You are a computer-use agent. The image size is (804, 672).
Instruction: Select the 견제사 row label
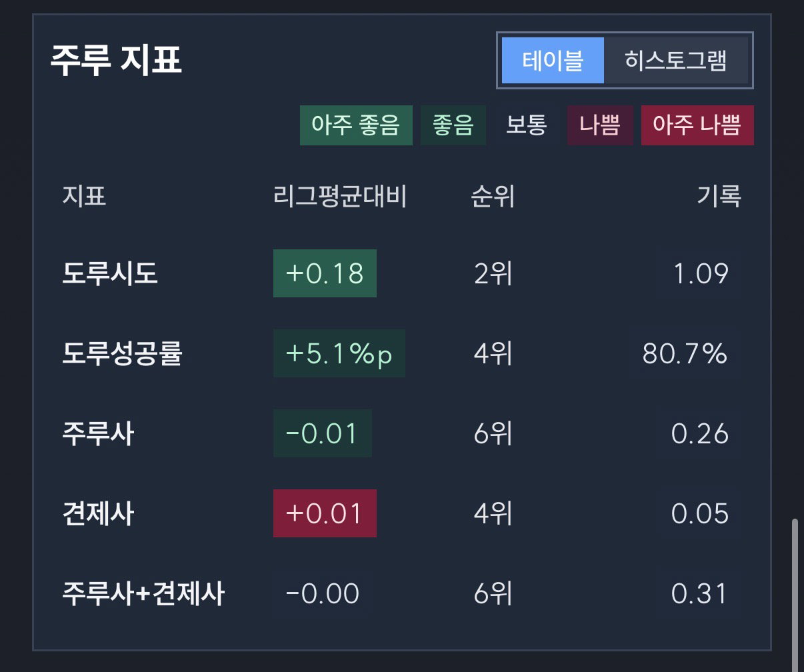tap(98, 513)
